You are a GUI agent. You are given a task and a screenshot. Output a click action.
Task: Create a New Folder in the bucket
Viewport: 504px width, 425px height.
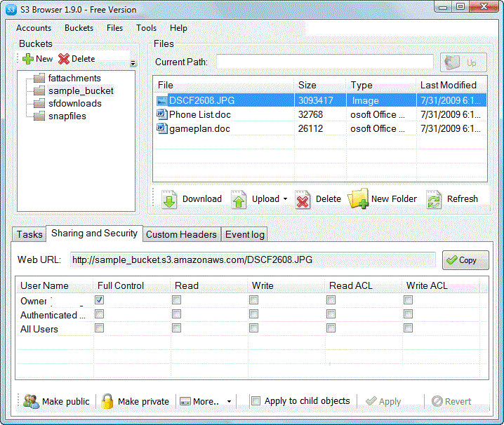[x=359, y=199]
